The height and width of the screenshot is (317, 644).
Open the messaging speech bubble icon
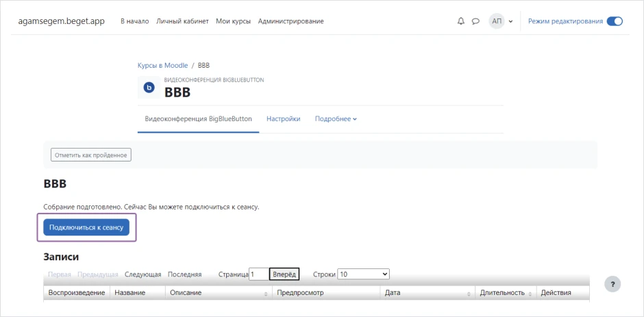click(475, 21)
